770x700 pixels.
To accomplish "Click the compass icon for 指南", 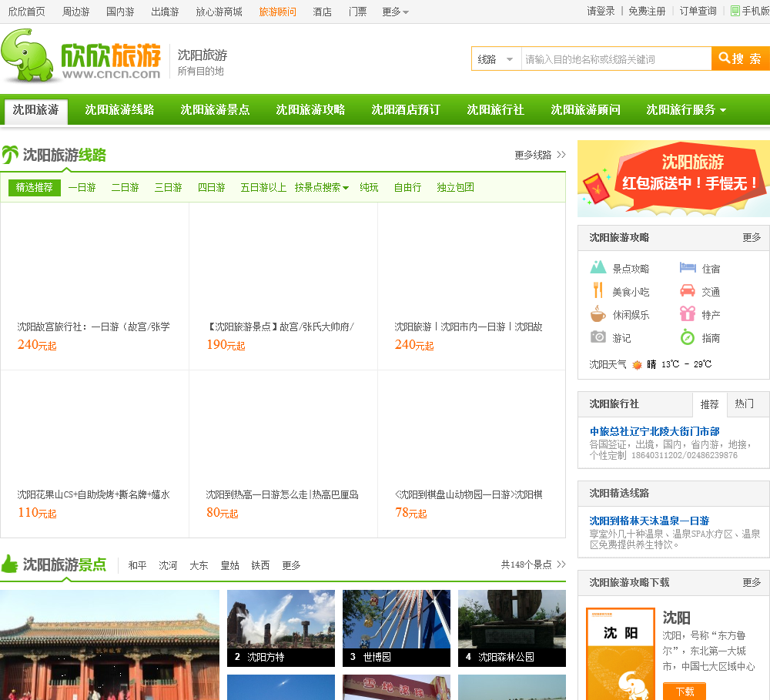I will 688,337.
